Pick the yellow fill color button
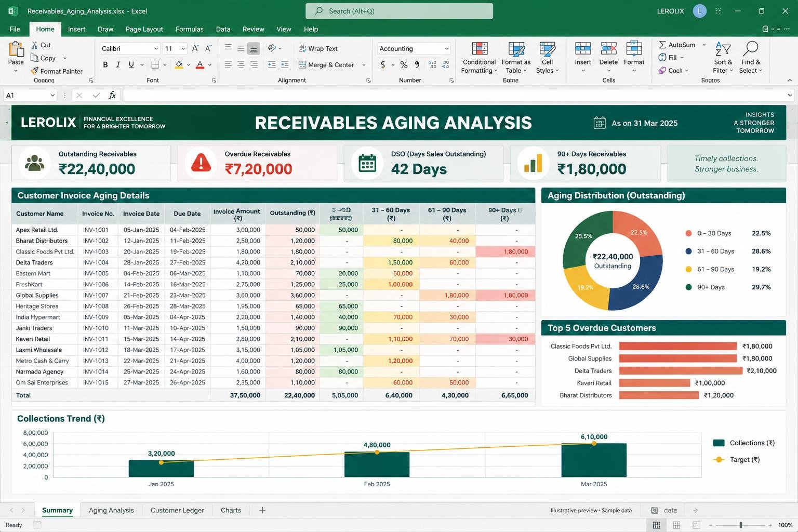The width and height of the screenshot is (798, 532). 179,65
